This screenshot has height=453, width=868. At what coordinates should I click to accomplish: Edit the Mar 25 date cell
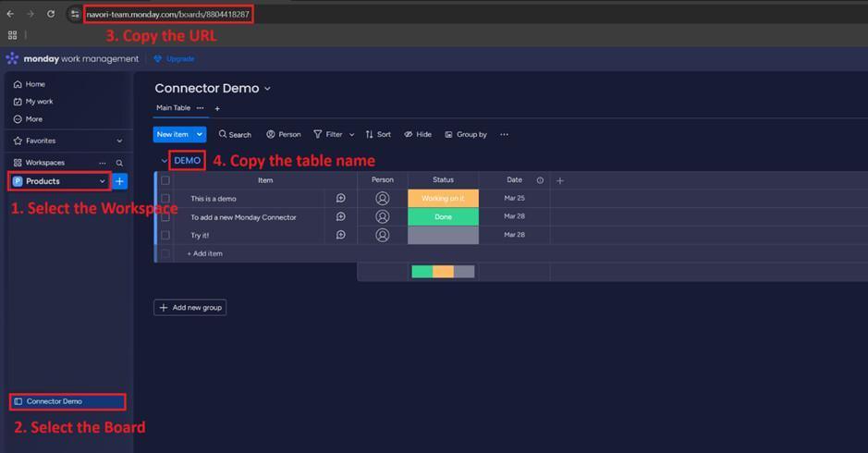[x=514, y=198]
